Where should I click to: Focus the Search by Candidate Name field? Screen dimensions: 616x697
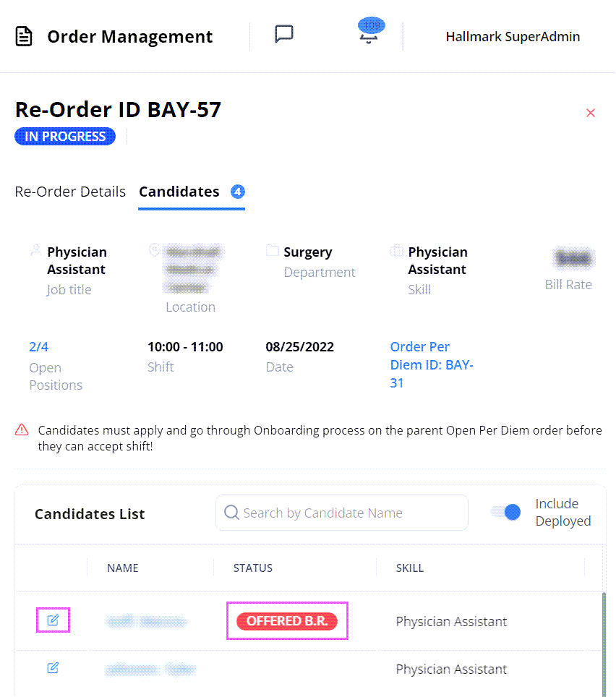coord(342,513)
